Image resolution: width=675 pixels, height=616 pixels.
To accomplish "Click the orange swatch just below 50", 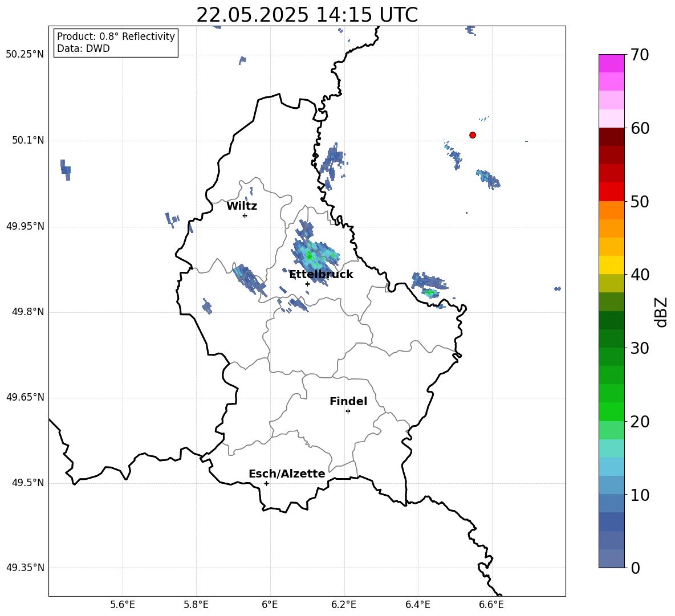I will [x=611, y=210].
